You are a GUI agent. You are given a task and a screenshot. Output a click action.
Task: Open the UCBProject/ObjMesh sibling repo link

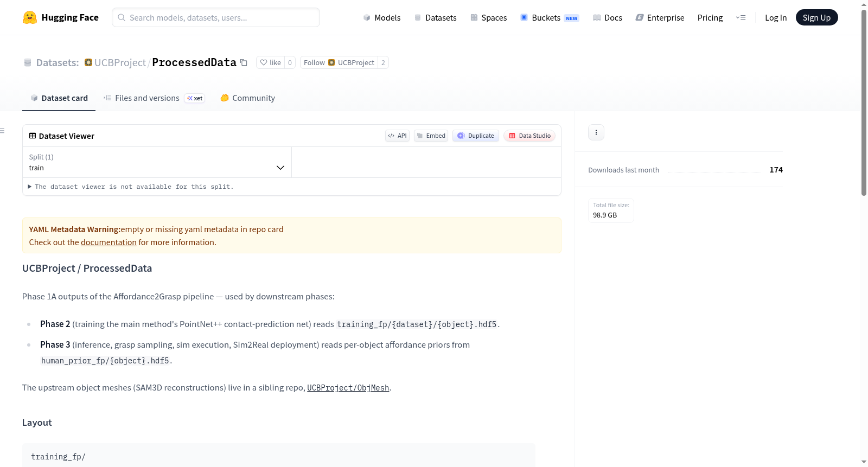tap(348, 388)
